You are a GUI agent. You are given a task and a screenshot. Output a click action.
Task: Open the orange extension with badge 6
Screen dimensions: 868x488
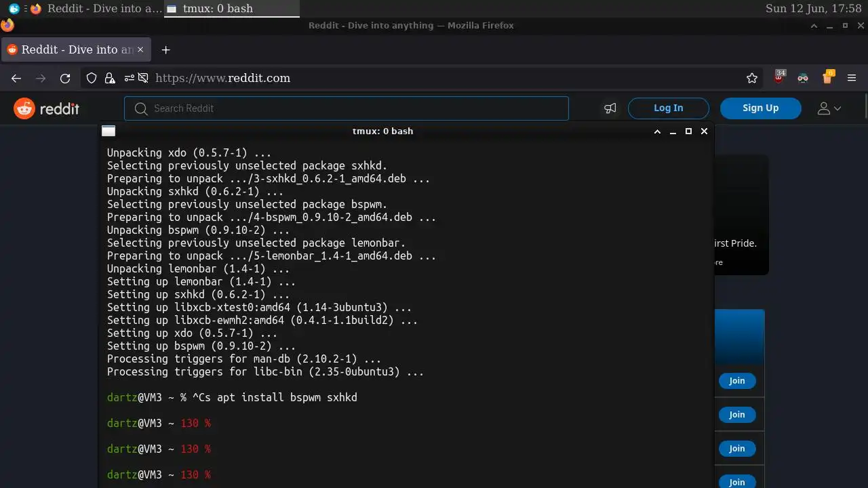pos(827,77)
